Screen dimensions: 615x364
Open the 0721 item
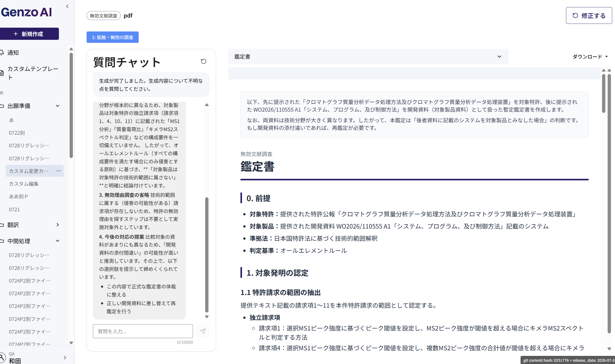[x=14, y=210]
